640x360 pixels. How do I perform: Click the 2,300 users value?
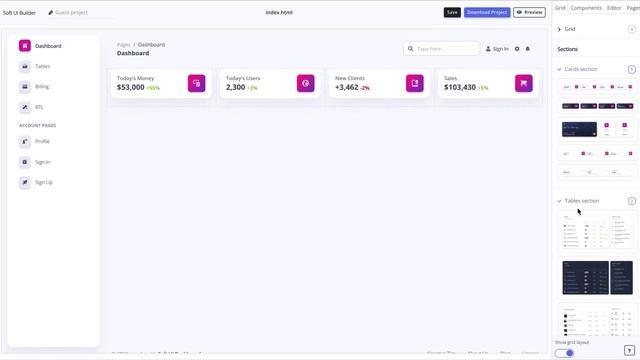236,87
